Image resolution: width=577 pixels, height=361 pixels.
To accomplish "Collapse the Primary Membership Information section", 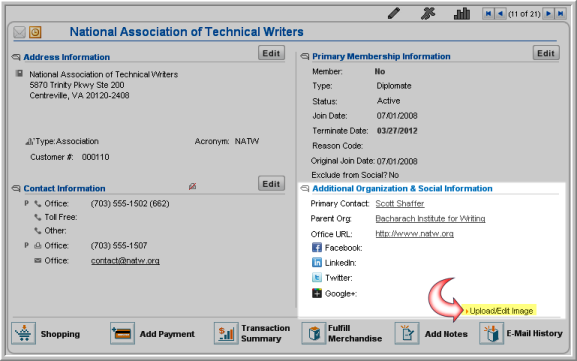I will point(305,56).
